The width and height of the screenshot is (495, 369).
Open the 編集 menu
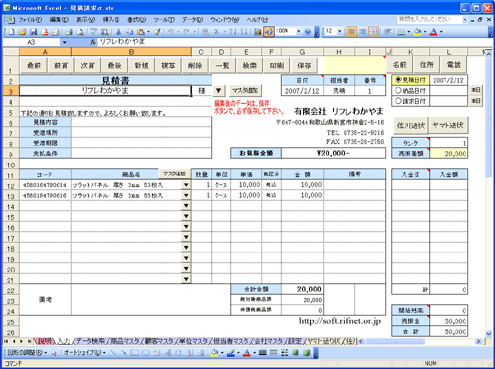59,20
